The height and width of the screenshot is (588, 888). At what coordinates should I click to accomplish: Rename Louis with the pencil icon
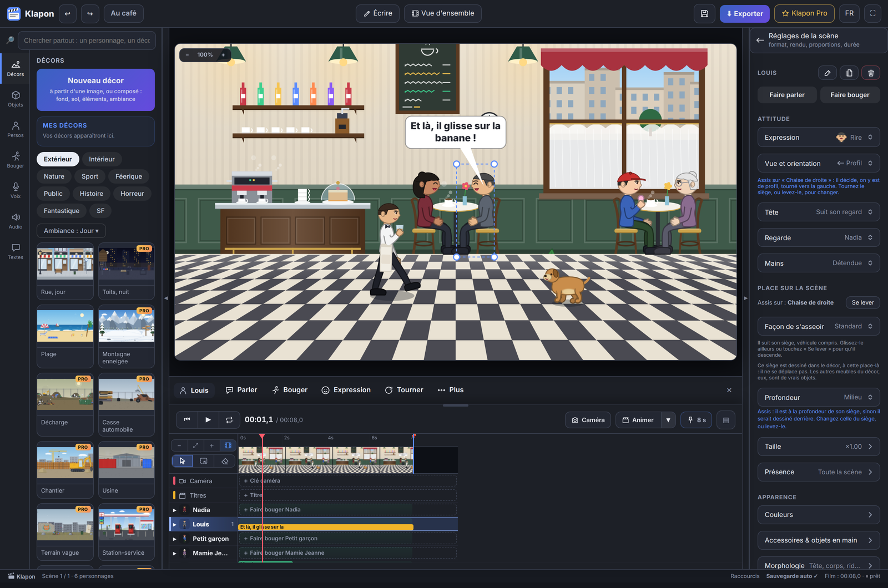(x=828, y=73)
